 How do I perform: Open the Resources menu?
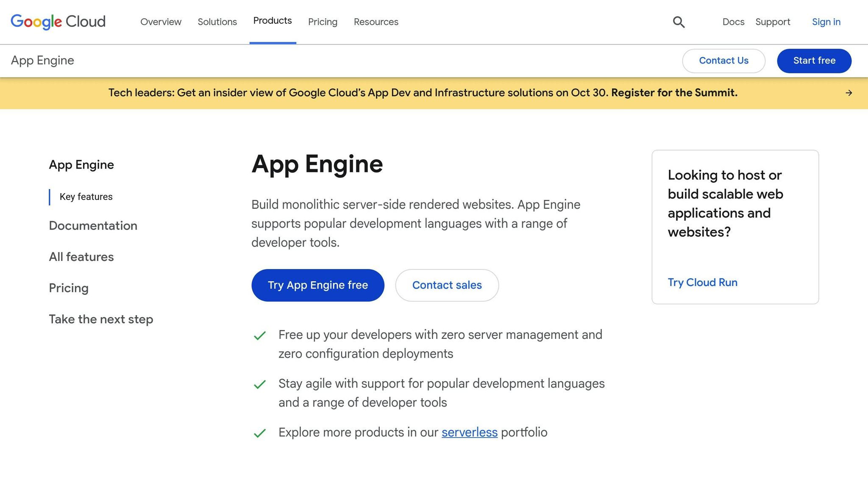click(x=376, y=22)
